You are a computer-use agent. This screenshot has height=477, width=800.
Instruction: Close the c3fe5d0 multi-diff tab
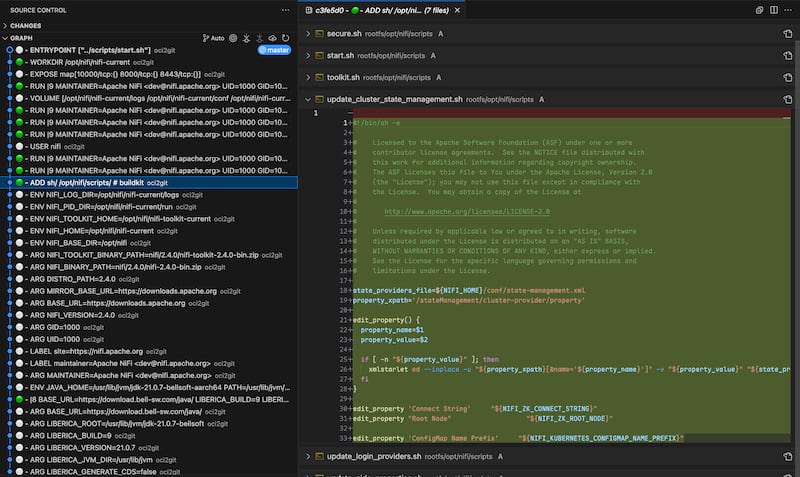(457, 10)
